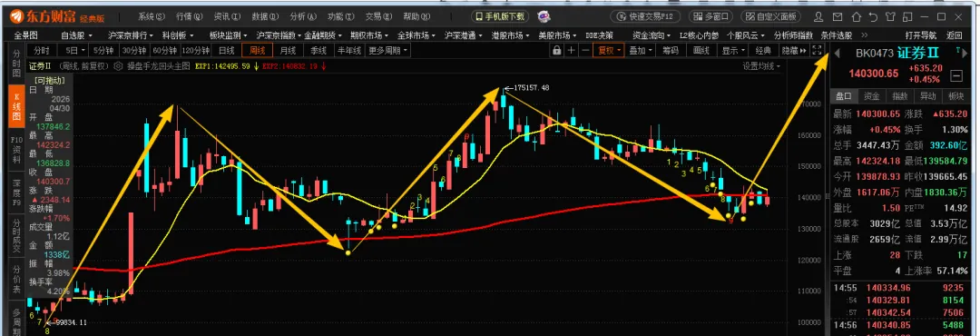The image size is (980, 336).
Task: Switch to 指数 tab in quote panel
Action: click(x=899, y=96)
